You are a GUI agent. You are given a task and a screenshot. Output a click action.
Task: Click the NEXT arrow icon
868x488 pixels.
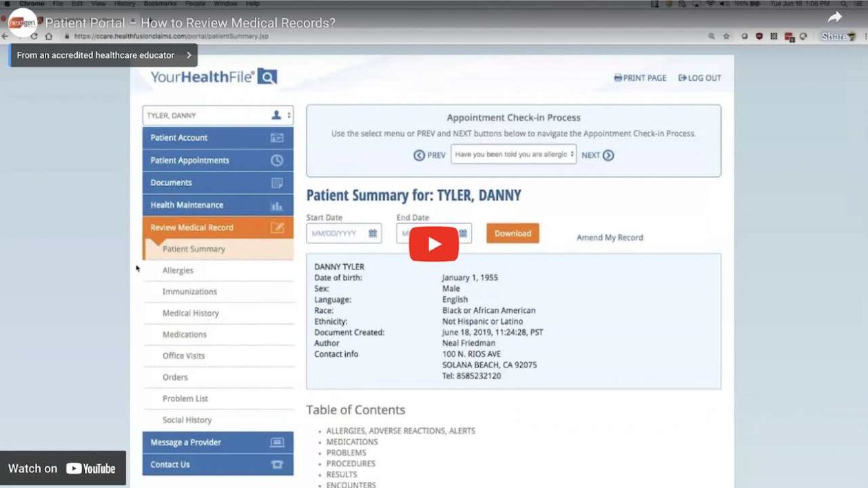(x=608, y=155)
